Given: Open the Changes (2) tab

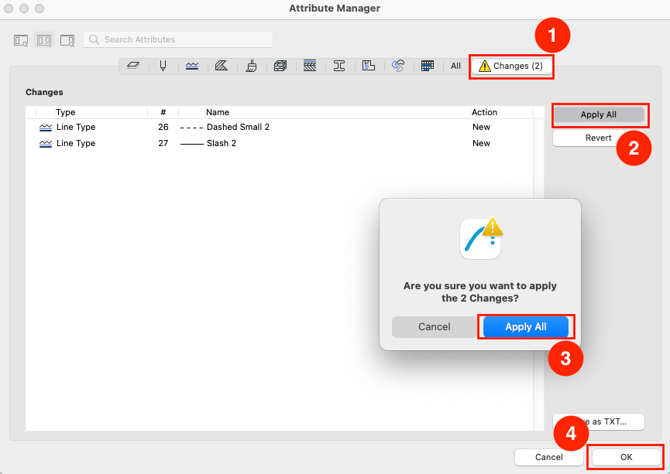Looking at the screenshot, I should coord(511,66).
